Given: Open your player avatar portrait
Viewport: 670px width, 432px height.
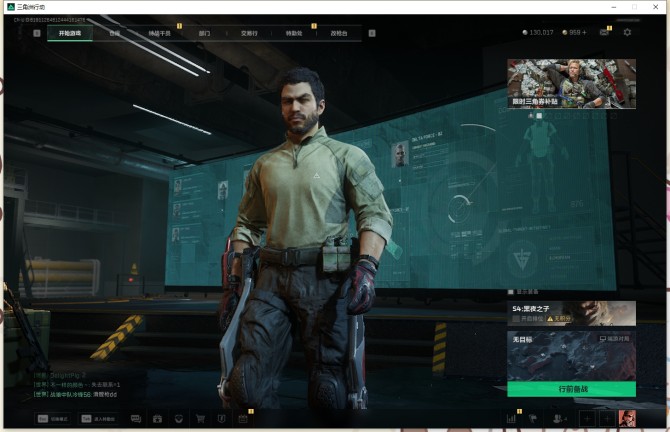Looking at the screenshot, I should [627, 419].
